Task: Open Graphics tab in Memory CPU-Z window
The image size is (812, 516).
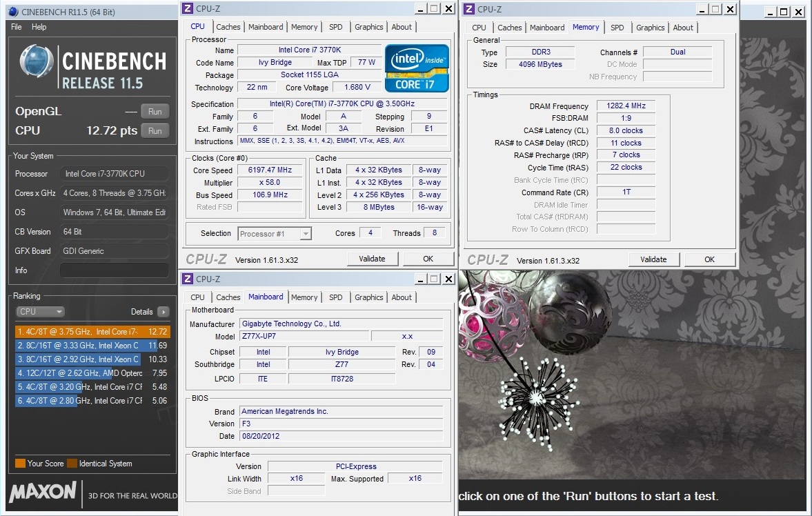Action: 650,28
